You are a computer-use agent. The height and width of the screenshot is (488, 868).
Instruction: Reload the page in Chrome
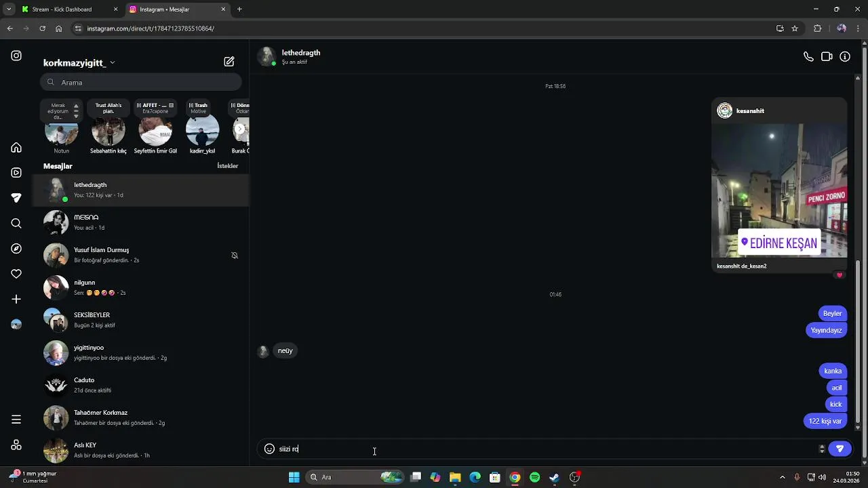click(42, 28)
